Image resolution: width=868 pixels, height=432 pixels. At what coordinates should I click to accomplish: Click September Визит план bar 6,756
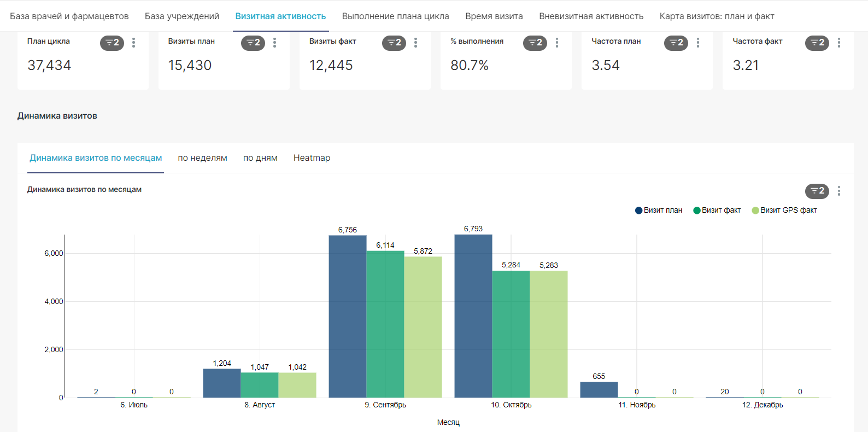(348, 317)
